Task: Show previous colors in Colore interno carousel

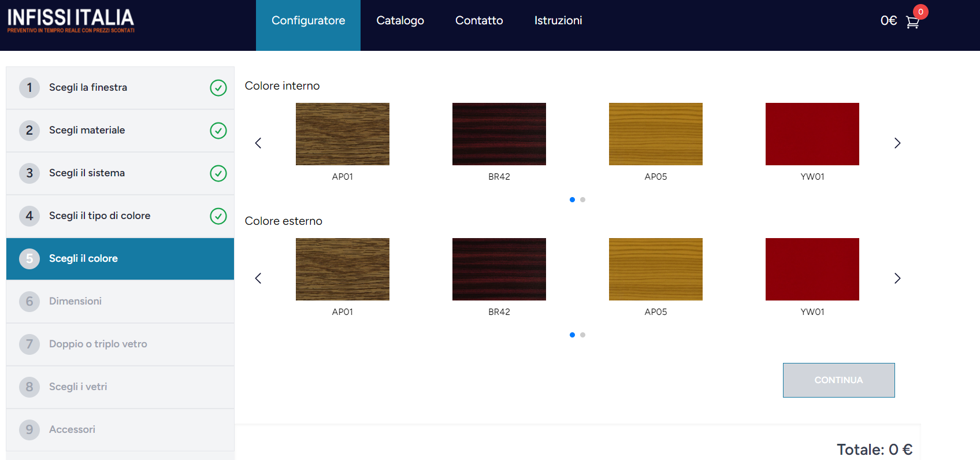Action: point(258,143)
